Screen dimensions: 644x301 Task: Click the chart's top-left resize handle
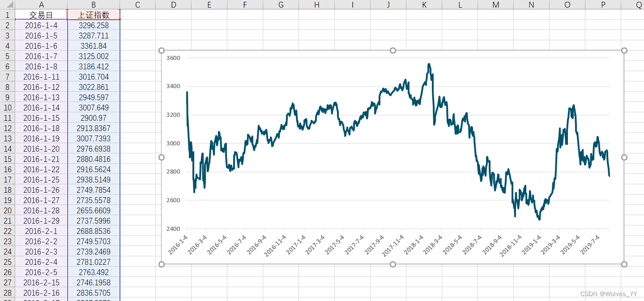pos(162,51)
